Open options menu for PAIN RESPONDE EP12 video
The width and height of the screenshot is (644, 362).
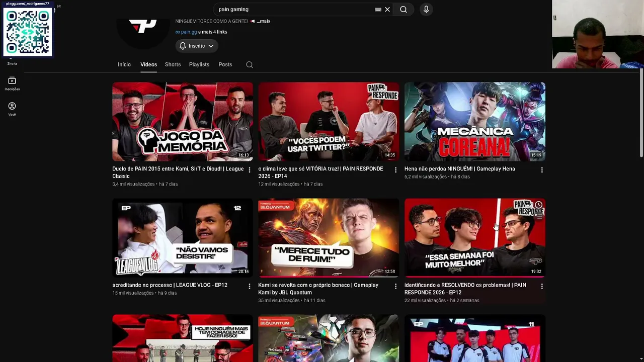(542, 286)
